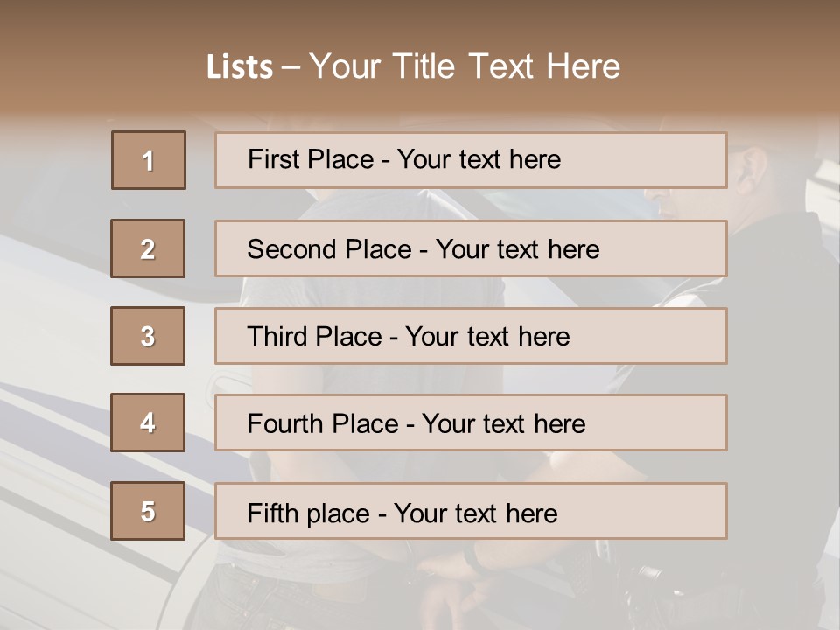Click 'Your text here' in Second Place bar
The height and width of the screenshot is (630, 840).
tap(517, 249)
